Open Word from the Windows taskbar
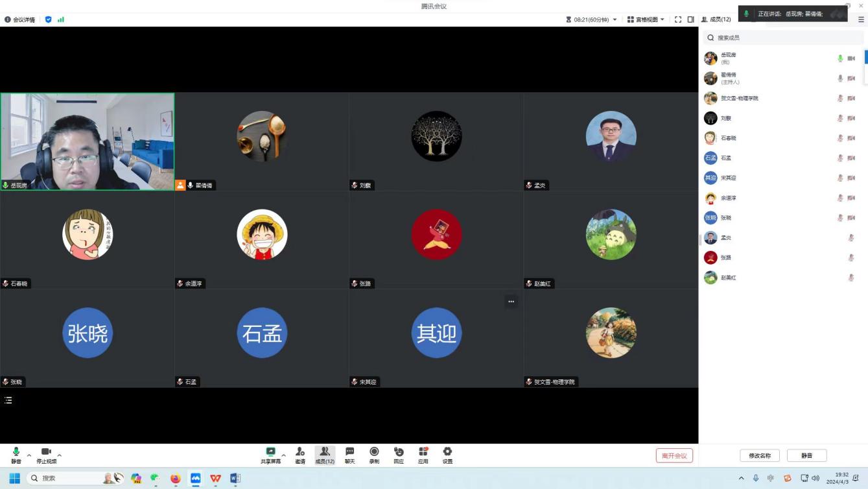This screenshot has height=489, width=868. point(235,479)
